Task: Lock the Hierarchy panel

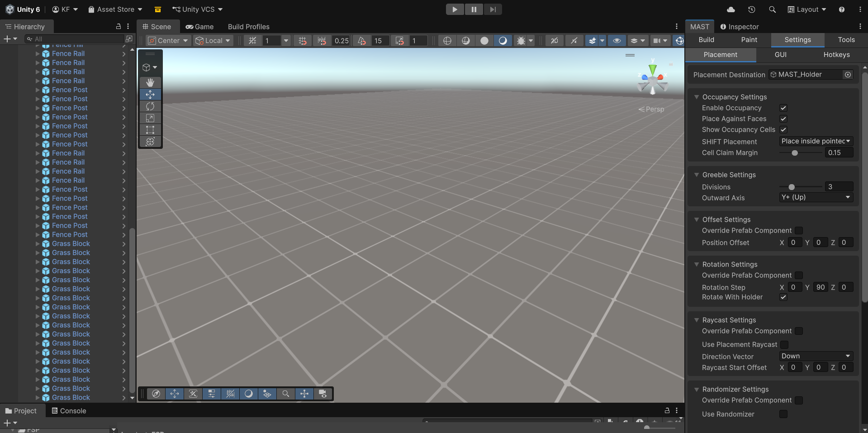Action: (119, 27)
